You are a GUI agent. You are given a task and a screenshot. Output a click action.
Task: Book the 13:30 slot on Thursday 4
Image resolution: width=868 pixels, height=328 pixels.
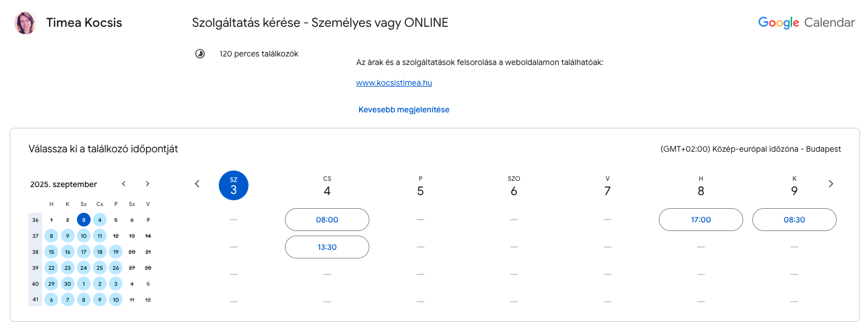click(327, 247)
